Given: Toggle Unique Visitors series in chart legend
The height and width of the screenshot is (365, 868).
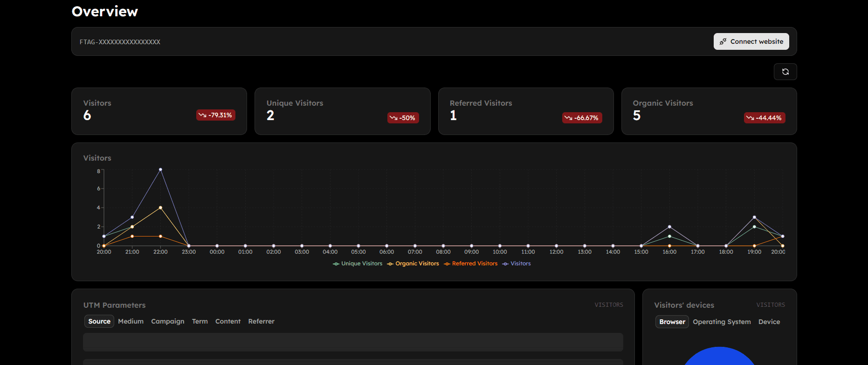Looking at the screenshot, I should click(x=358, y=264).
